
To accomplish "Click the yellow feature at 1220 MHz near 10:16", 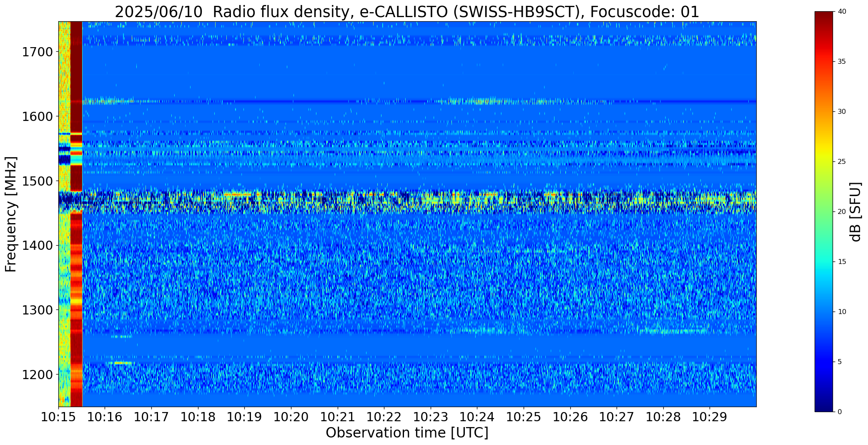I will pyautogui.click(x=123, y=363).
